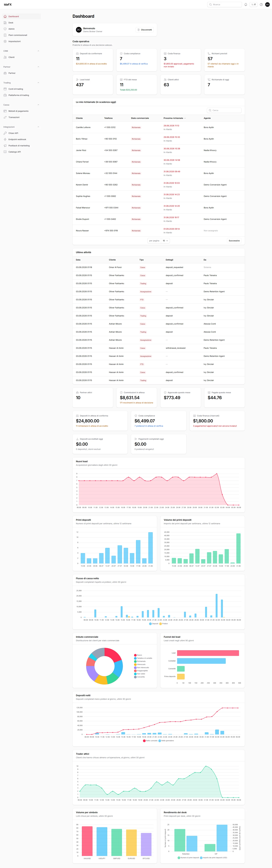Toggle Interessato legend item
This screenshot has width=272, height=868.
[x=140, y=664]
